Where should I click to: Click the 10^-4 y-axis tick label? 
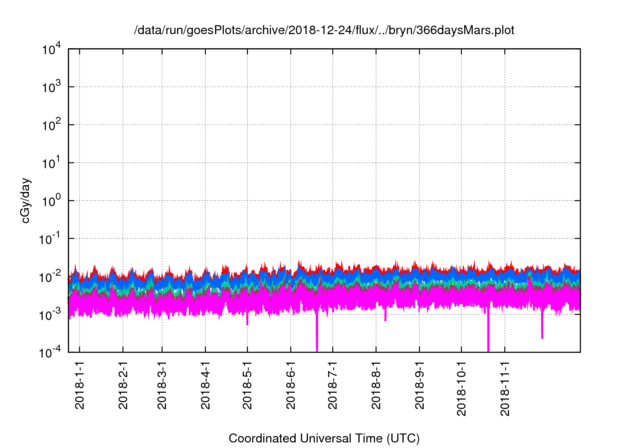tap(53, 351)
